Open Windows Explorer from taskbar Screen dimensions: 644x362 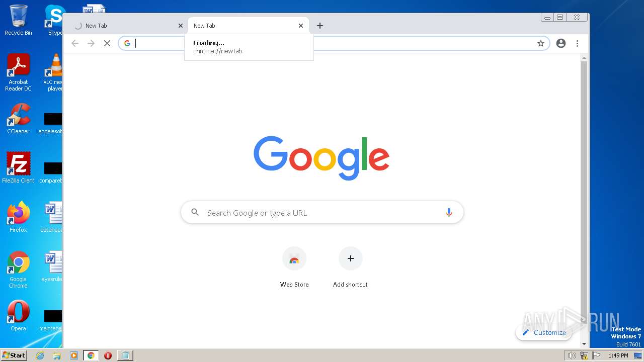[x=57, y=355]
